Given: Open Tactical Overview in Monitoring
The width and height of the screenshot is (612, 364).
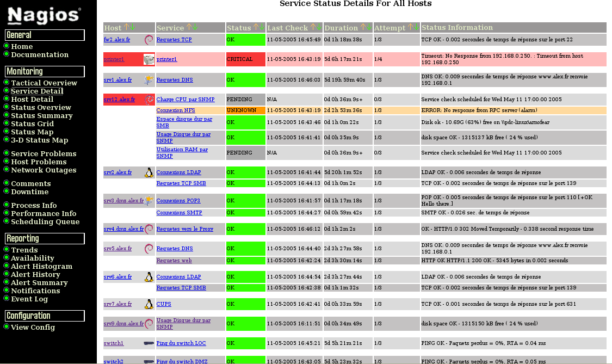Looking at the screenshot, I should (x=44, y=83).
